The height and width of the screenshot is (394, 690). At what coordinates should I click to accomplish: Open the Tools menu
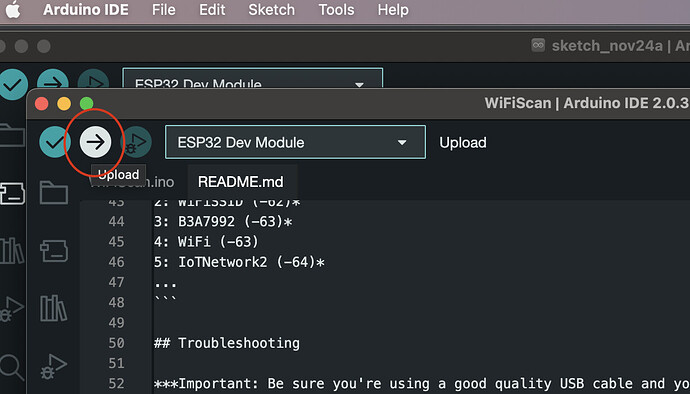(336, 10)
